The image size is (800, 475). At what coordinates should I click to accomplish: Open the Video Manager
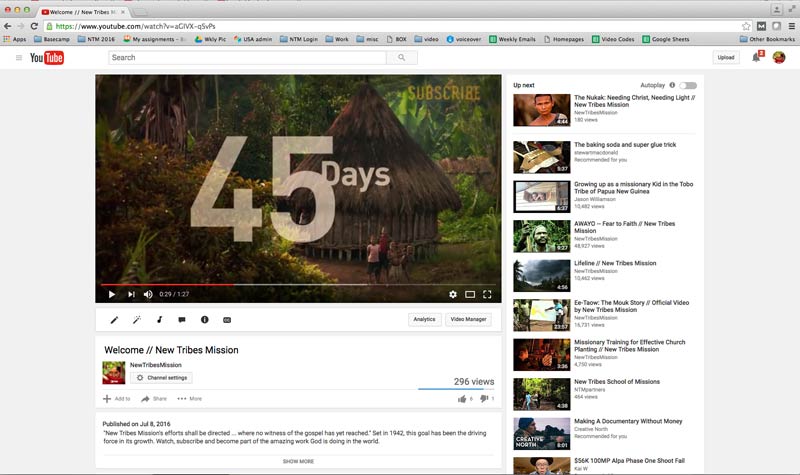click(x=468, y=319)
